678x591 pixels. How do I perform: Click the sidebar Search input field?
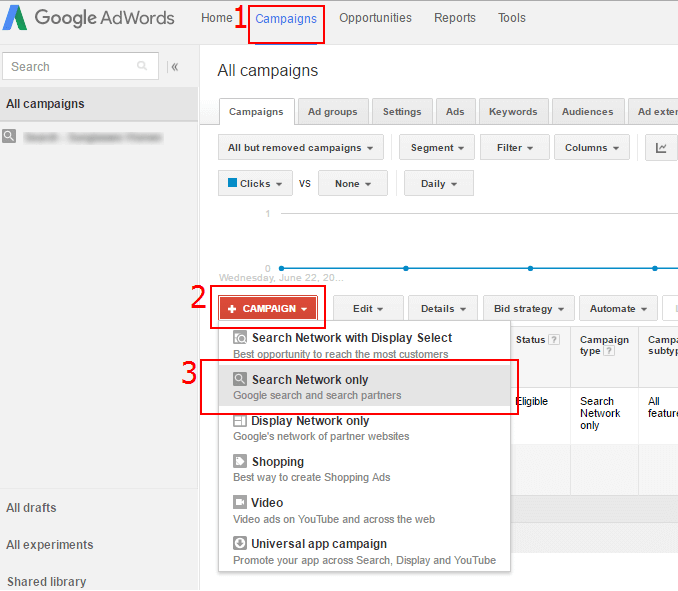coord(80,66)
